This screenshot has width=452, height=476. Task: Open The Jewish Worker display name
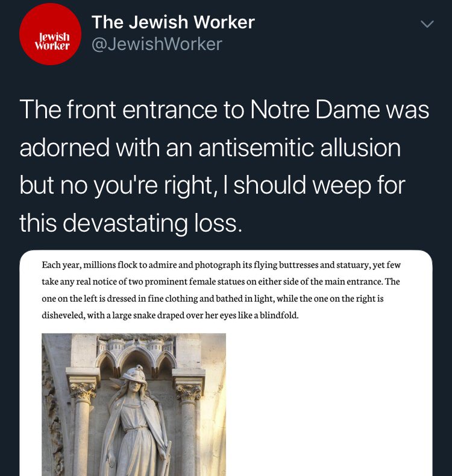(x=173, y=22)
